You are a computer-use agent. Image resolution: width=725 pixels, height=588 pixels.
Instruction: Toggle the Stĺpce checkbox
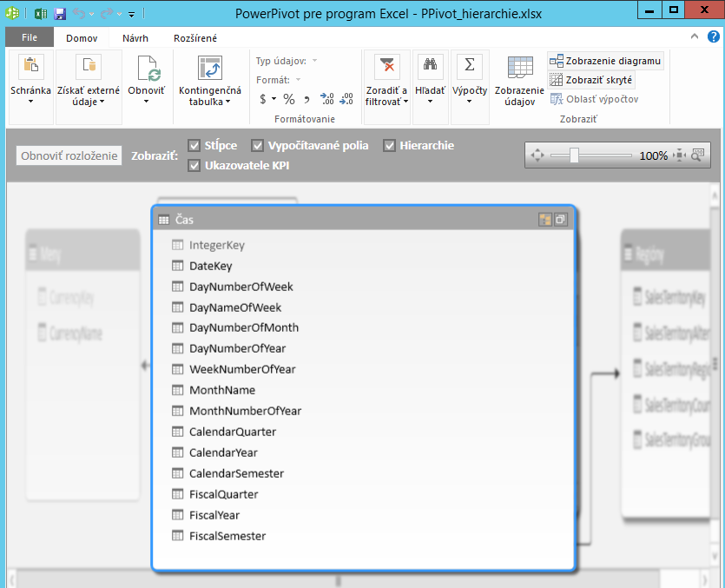[194, 145]
